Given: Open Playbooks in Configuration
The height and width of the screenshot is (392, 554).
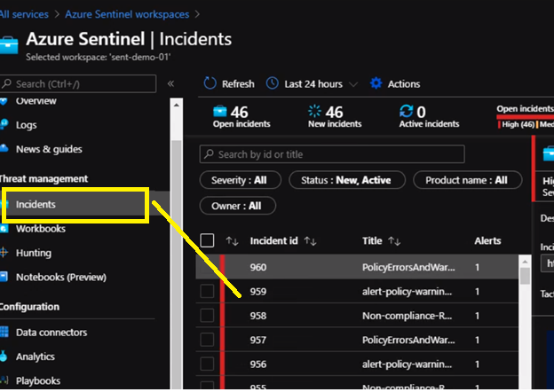Looking at the screenshot, I should [38, 381].
